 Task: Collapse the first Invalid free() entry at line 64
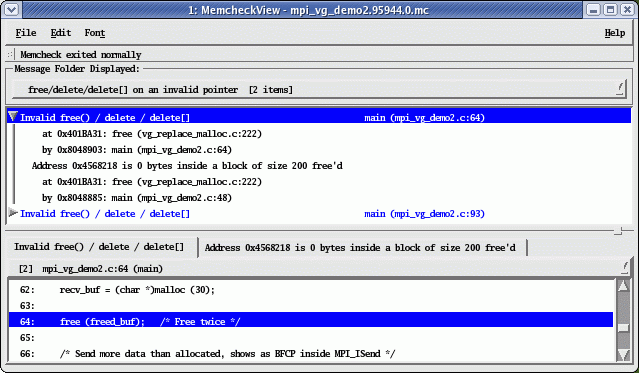click(13, 117)
